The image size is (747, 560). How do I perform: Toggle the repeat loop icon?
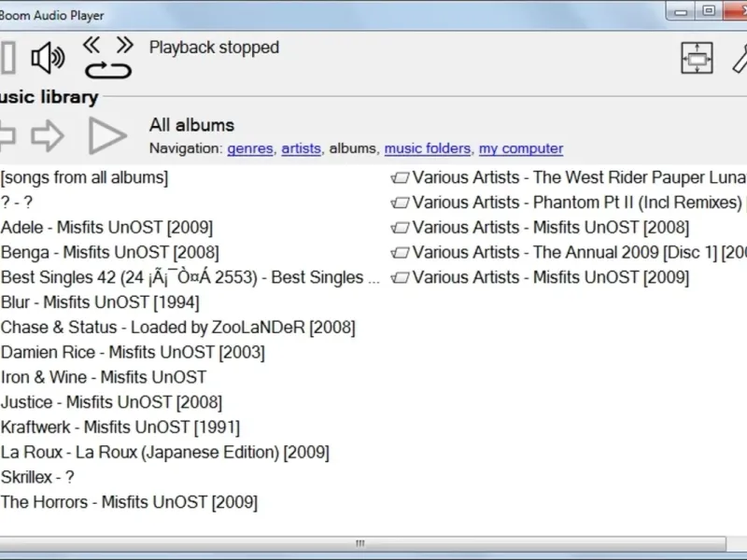pos(108,71)
